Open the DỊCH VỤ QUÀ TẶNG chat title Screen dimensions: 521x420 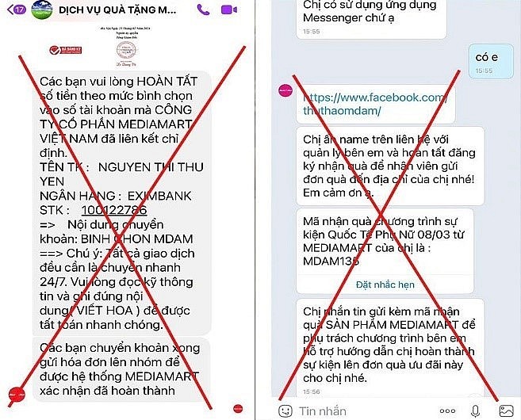117,10
